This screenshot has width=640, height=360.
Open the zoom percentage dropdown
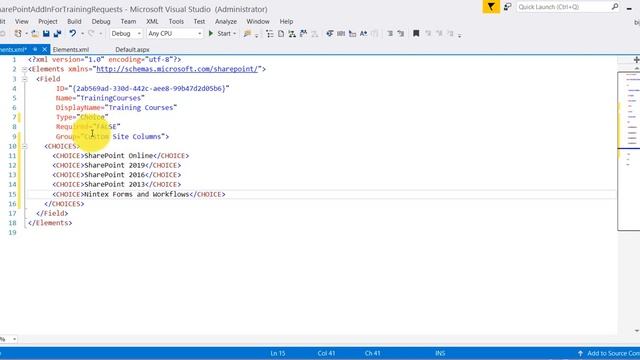coord(15,339)
